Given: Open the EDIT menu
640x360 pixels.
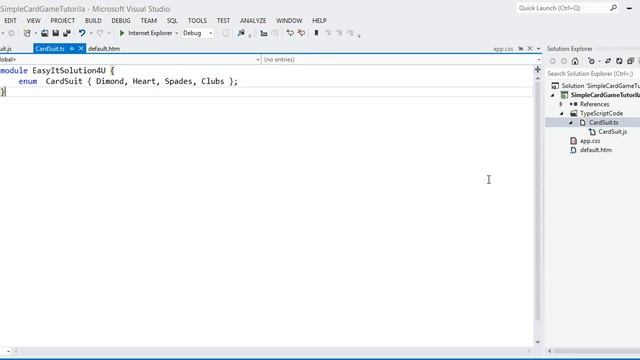Looking at the screenshot, I should [x=10, y=20].
